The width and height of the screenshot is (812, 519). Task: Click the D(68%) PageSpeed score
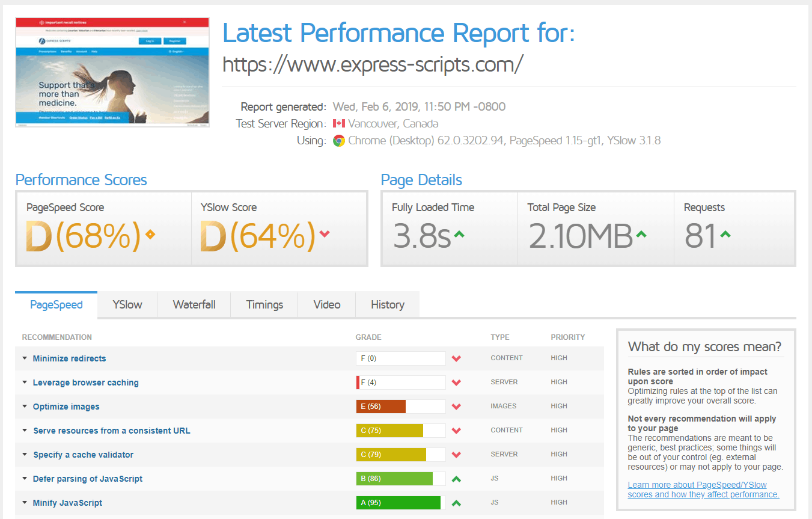click(x=83, y=236)
